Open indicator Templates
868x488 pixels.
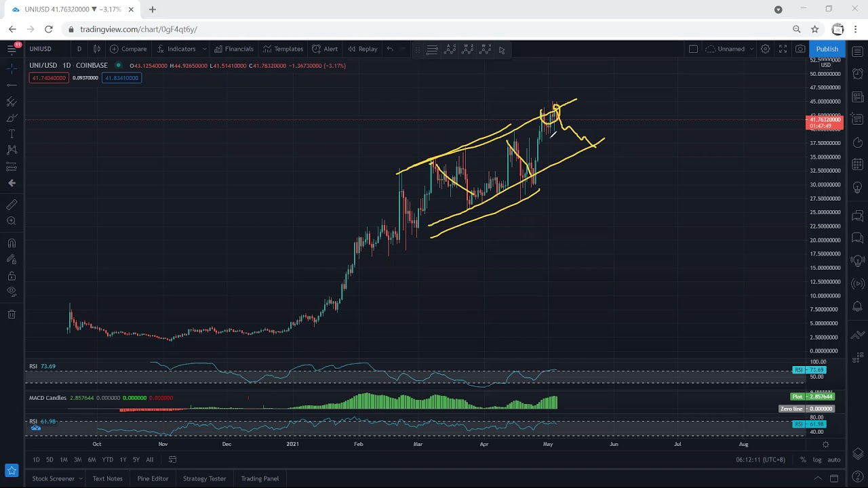[283, 49]
